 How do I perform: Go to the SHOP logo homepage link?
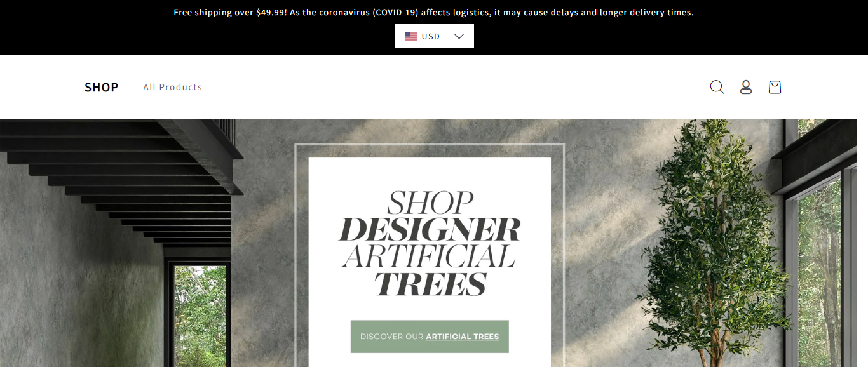click(102, 87)
